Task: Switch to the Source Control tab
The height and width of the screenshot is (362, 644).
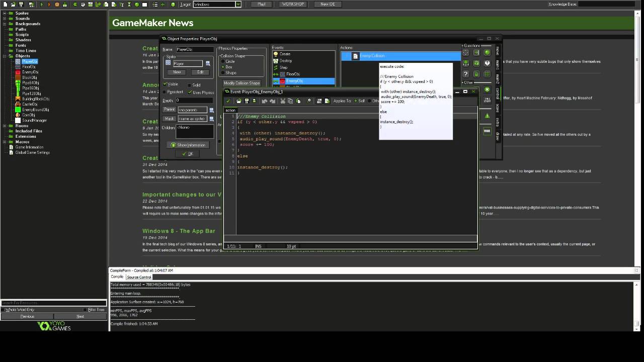Action: pyautogui.click(x=139, y=277)
